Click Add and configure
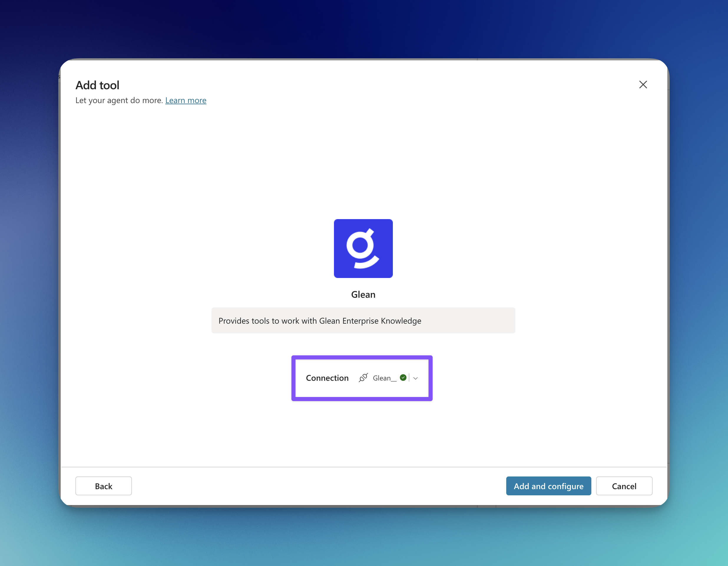Screen dimensions: 728x566 click(548, 486)
